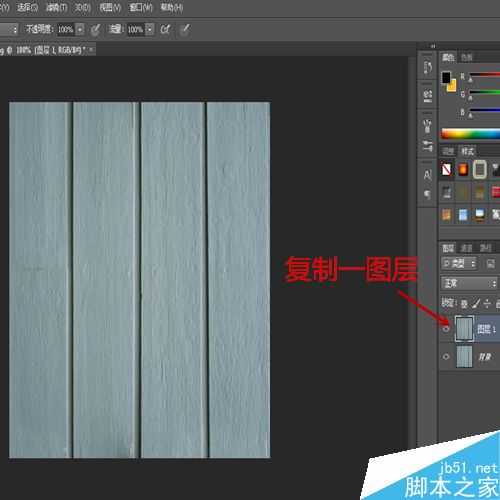The width and height of the screenshot is (500, 500).
Task: Collapse the panel dock with the double arrow
Action: coord(433,46)
